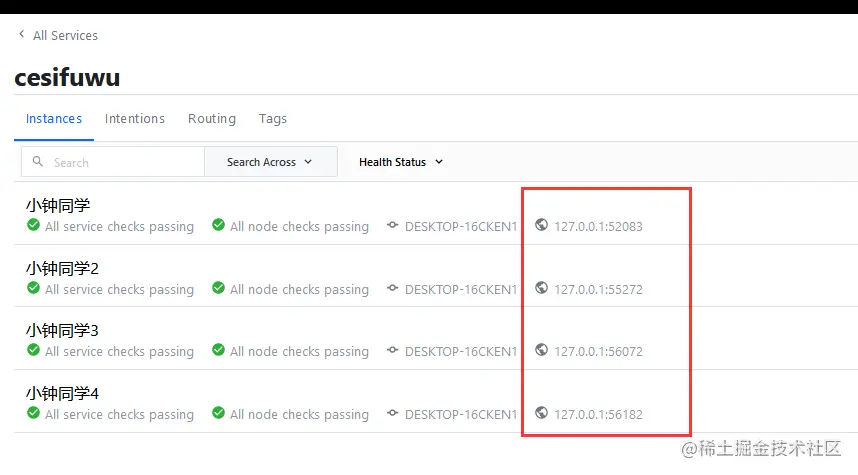Screen dimensions: 858x475
Task: Click the search magnifier icon
Action: point(38,161)
